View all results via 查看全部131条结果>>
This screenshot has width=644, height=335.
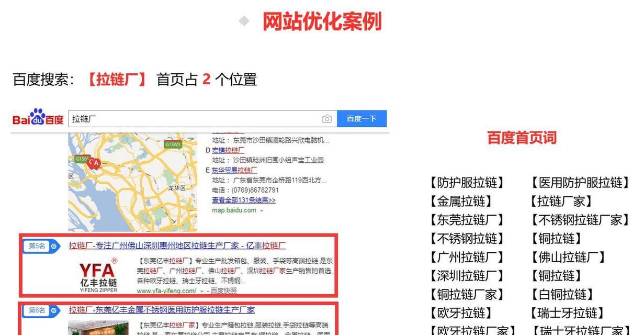(244, 200)
